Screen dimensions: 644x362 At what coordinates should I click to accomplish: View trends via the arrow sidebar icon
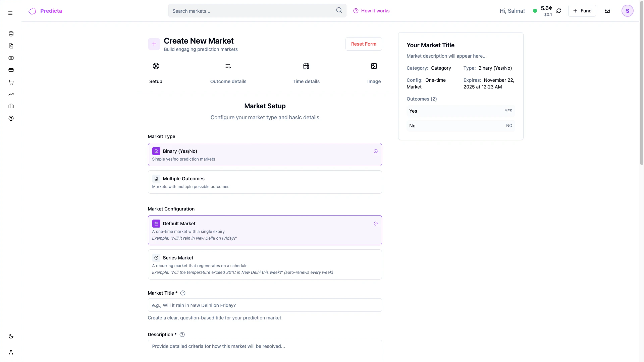click(11, 94)
